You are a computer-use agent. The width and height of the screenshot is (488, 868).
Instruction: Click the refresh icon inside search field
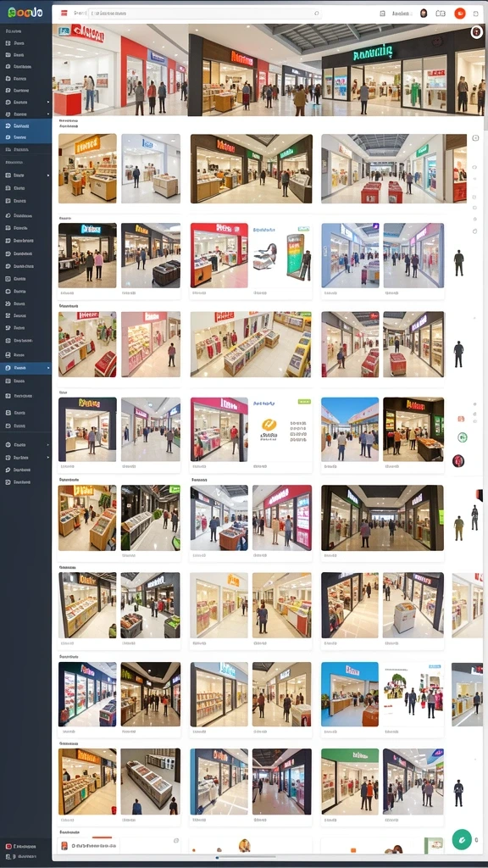click(317, 14)
